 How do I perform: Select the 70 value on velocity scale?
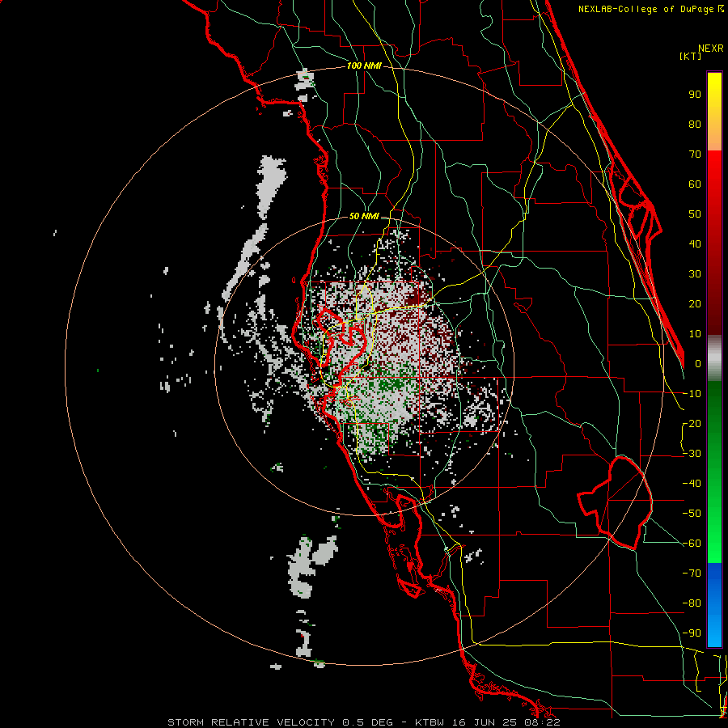(x=695, y=154)
